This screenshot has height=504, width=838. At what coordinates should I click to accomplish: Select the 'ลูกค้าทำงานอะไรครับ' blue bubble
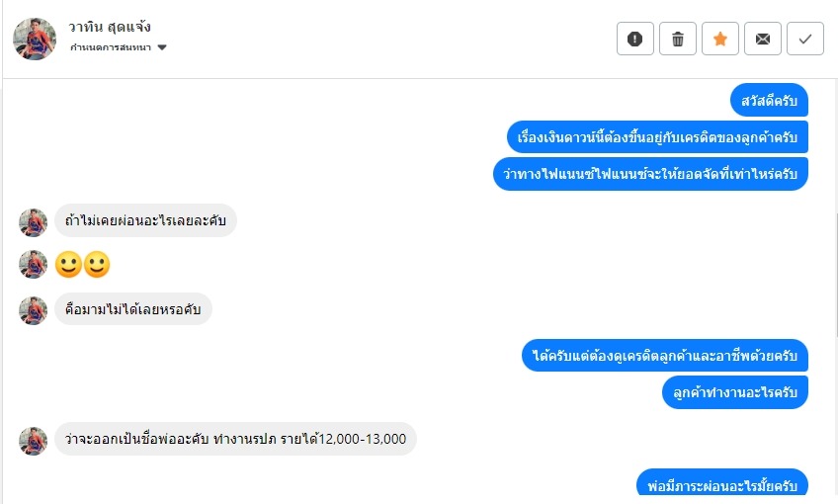(x=735, y=392)
